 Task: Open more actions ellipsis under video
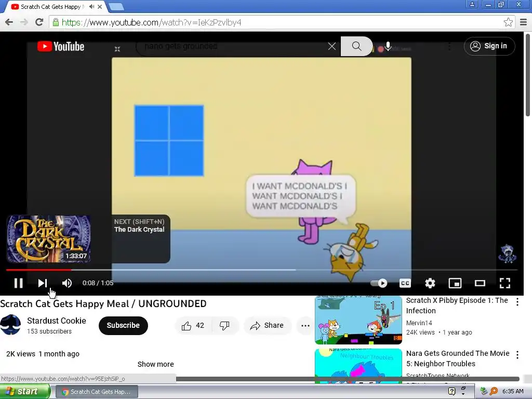click(x=305, y=326)
